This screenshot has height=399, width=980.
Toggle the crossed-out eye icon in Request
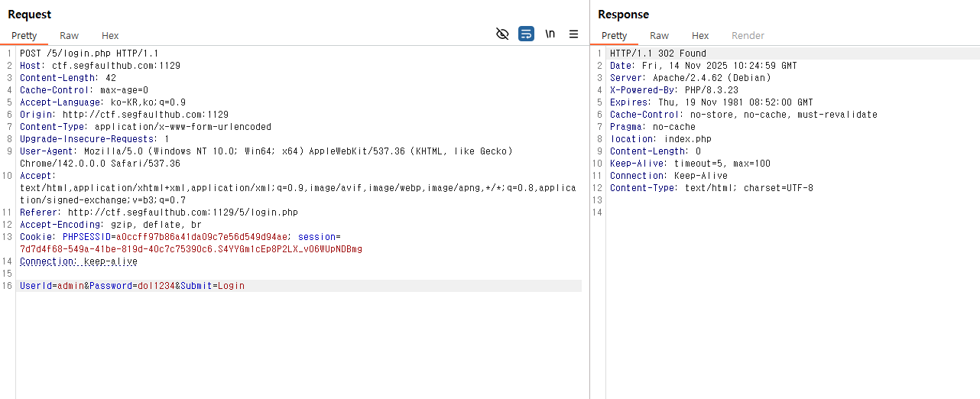502,34
